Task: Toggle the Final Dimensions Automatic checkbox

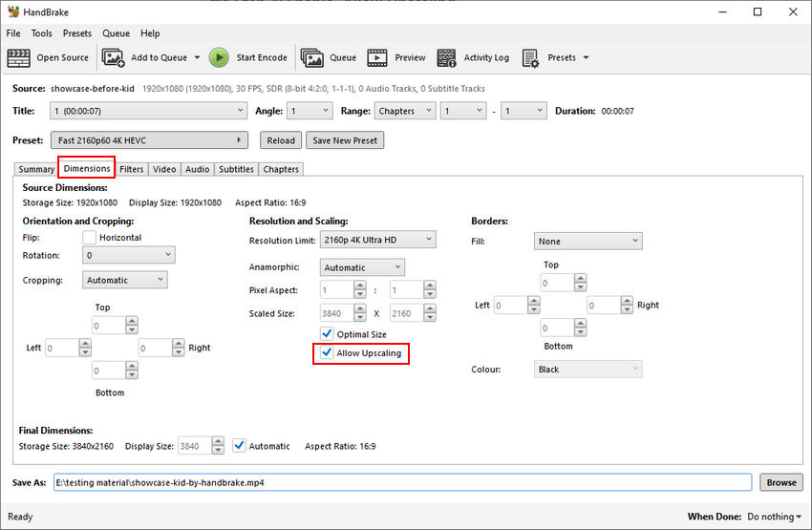Action: pyautogui.click(x=239, y=445)
